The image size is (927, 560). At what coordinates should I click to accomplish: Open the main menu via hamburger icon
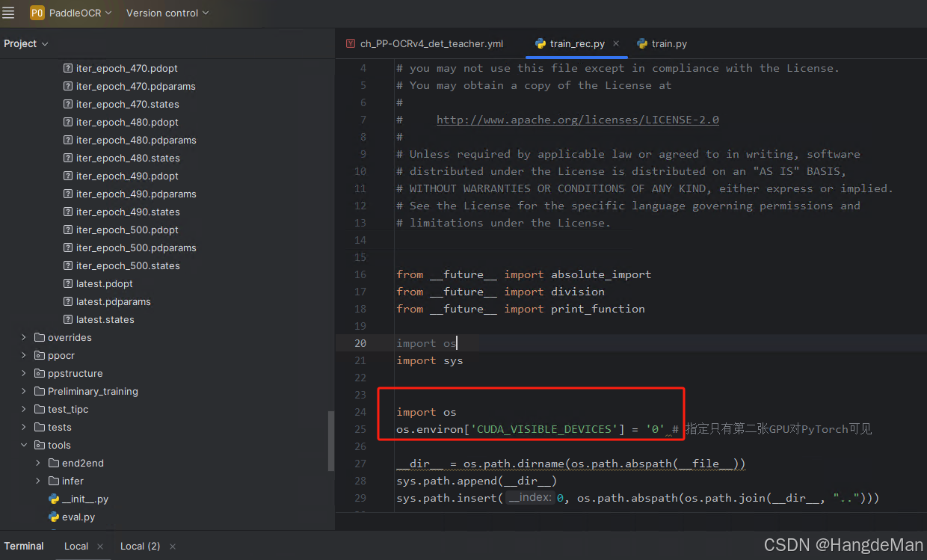(9, 13)
